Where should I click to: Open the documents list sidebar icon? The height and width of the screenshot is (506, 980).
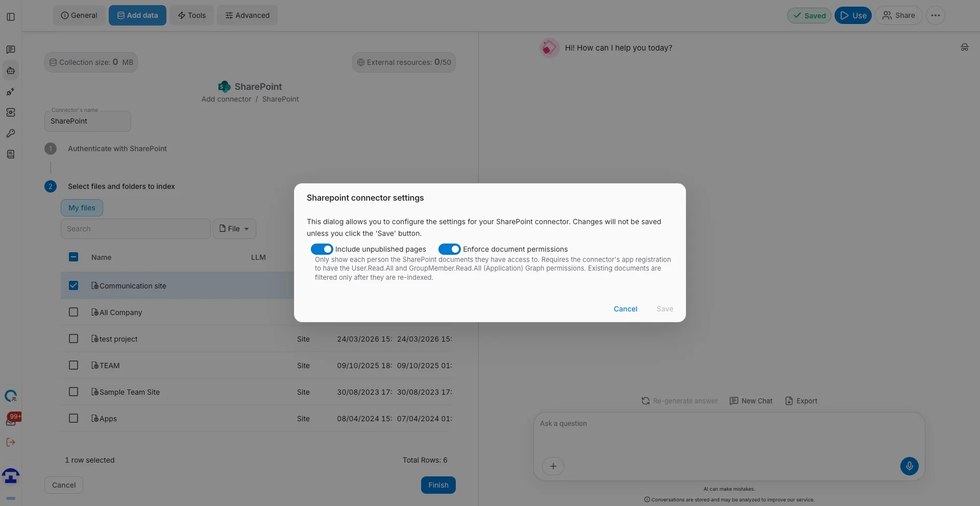click(11, 154)
